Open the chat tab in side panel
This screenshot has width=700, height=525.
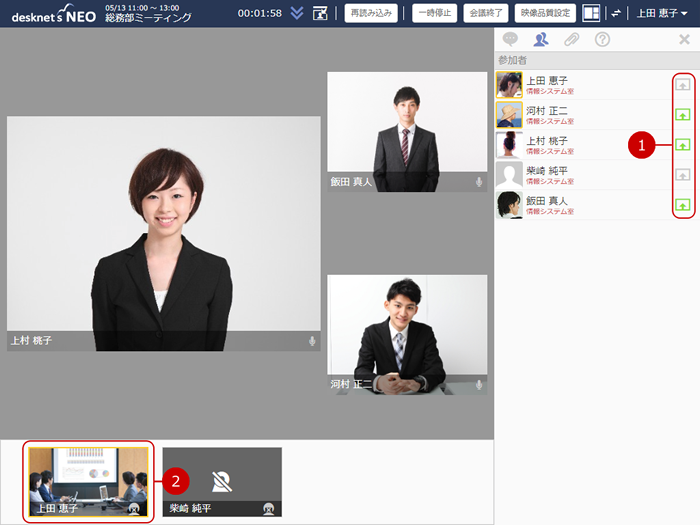coord(510,40)
